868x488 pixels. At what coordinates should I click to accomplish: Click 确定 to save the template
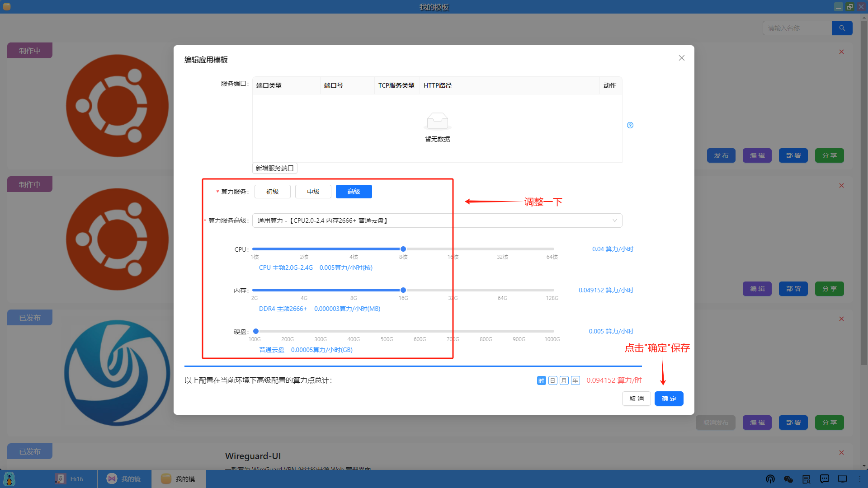tap(669, 399)
